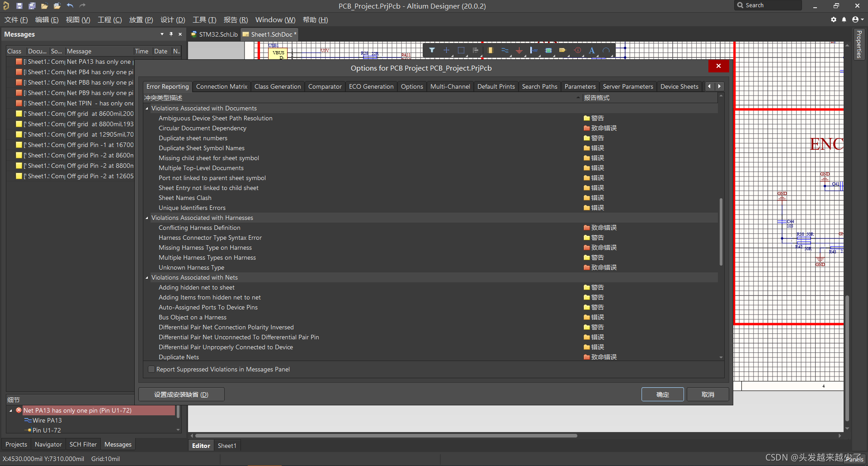
Task: Click the Save icon in title bar
Action: [x=19, y=6]
